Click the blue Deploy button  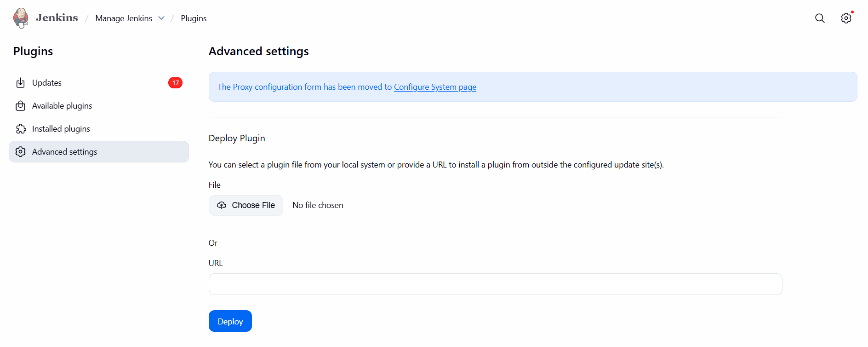230,321
